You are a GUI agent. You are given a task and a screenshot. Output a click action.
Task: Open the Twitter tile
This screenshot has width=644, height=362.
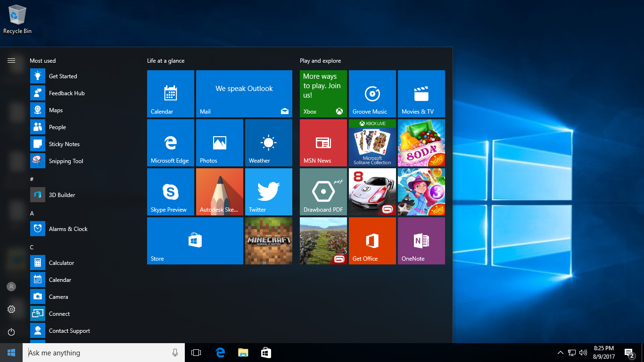coord(269,192)
